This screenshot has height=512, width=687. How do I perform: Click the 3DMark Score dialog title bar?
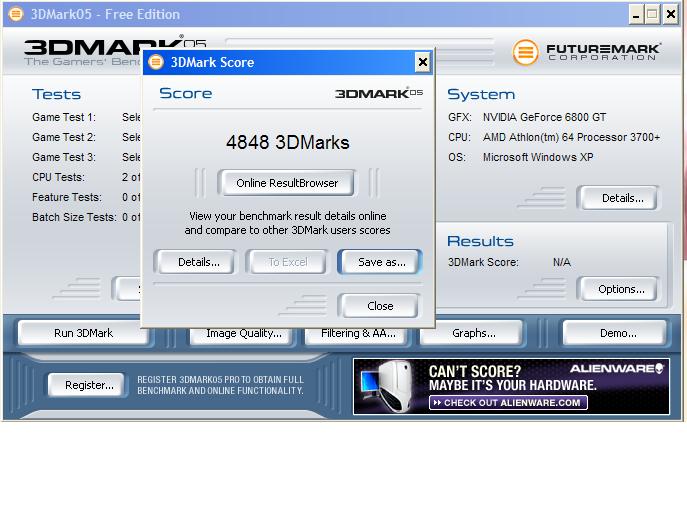click(289, 62)
